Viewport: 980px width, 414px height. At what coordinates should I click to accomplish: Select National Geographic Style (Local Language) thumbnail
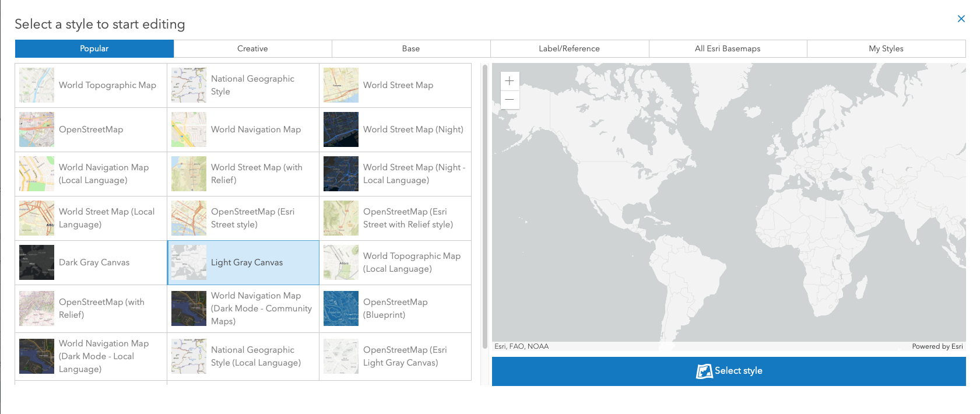(189, 356)
